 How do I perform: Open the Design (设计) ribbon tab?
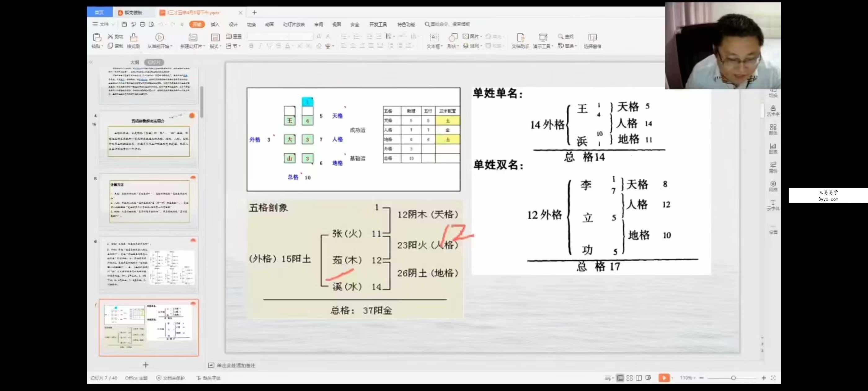coord(233,24)
